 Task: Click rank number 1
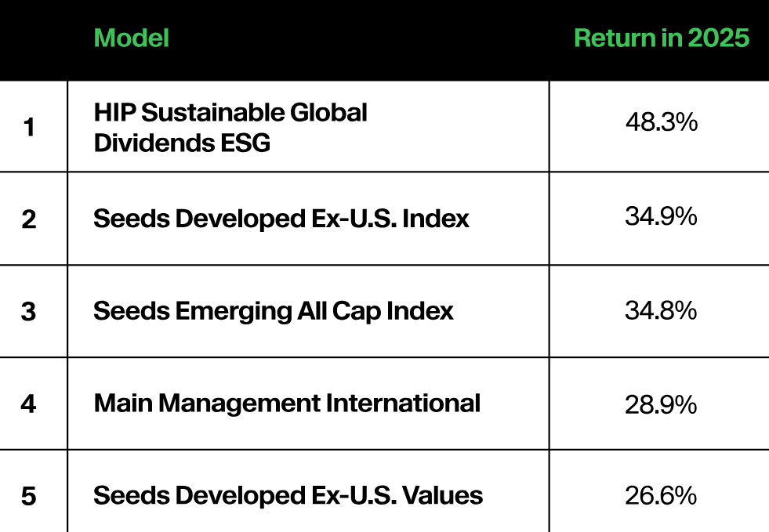[x=29, y=127]
